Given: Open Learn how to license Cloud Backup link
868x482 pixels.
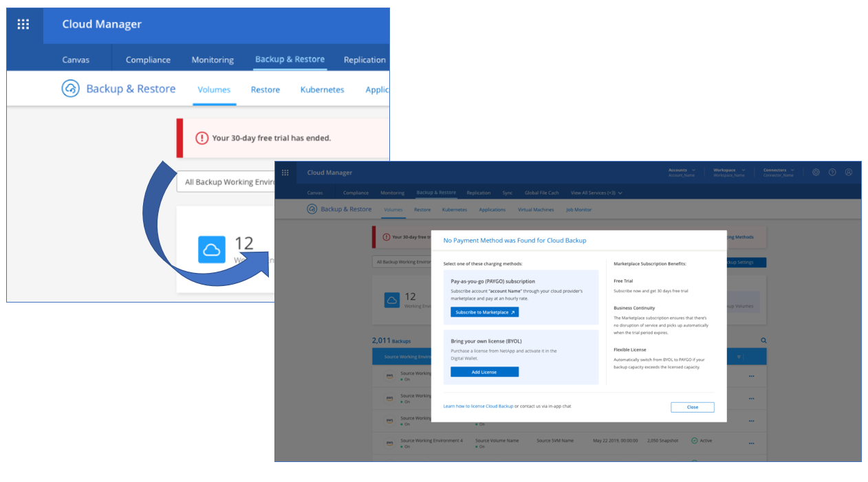Looking at the screenshot, I should (478, 406).
